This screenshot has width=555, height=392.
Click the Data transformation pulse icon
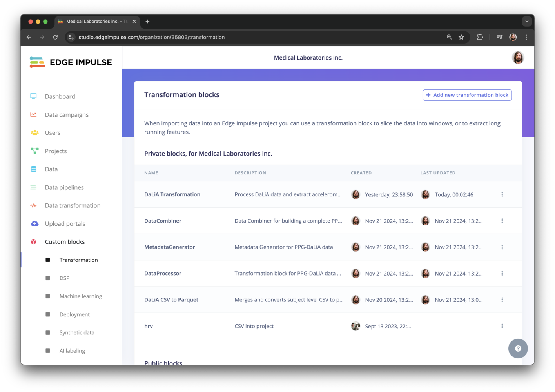[x=34, y=205]
